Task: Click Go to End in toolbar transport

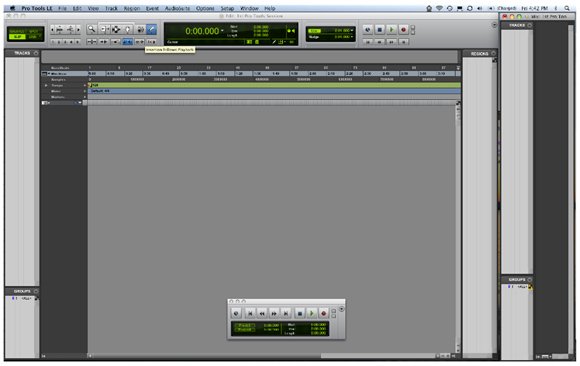Action: tap(403, 42)
